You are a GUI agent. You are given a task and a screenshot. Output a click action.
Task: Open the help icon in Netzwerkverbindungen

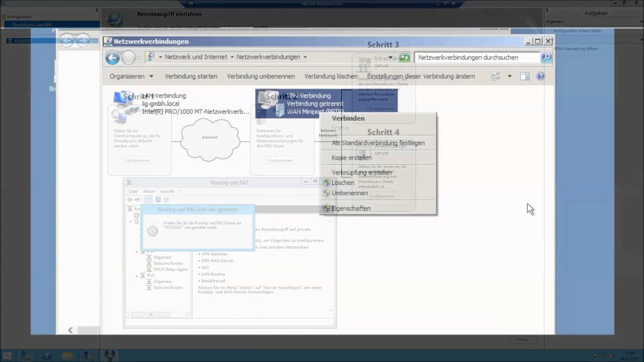[540, 76]
